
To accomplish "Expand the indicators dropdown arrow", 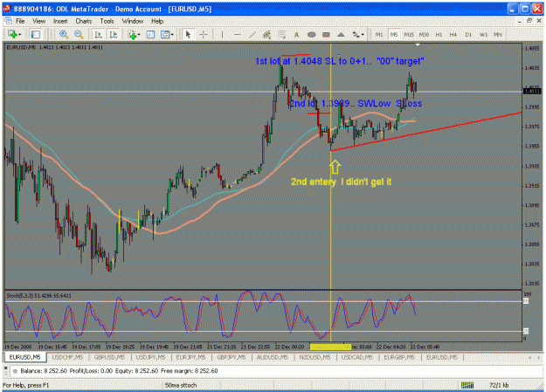I will (139, 34).
